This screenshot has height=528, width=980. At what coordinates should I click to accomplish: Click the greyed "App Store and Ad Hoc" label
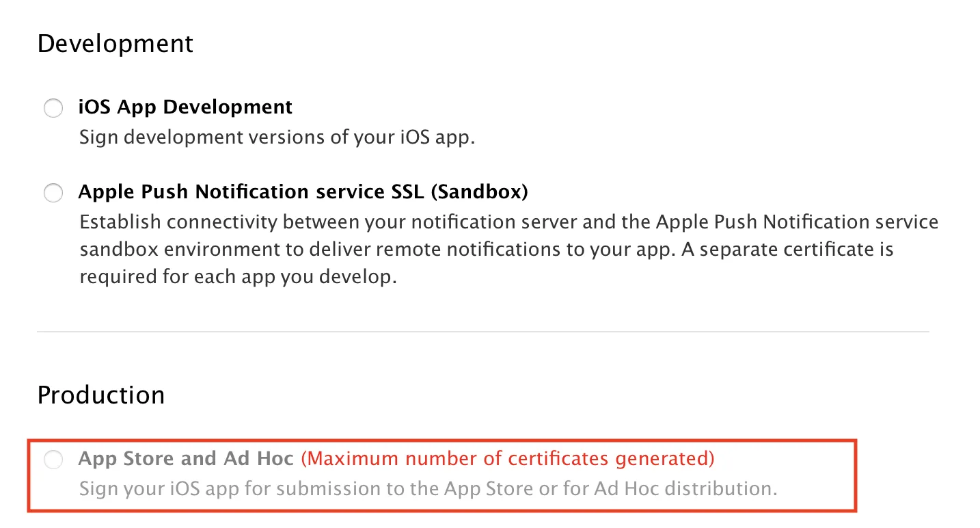186,458
